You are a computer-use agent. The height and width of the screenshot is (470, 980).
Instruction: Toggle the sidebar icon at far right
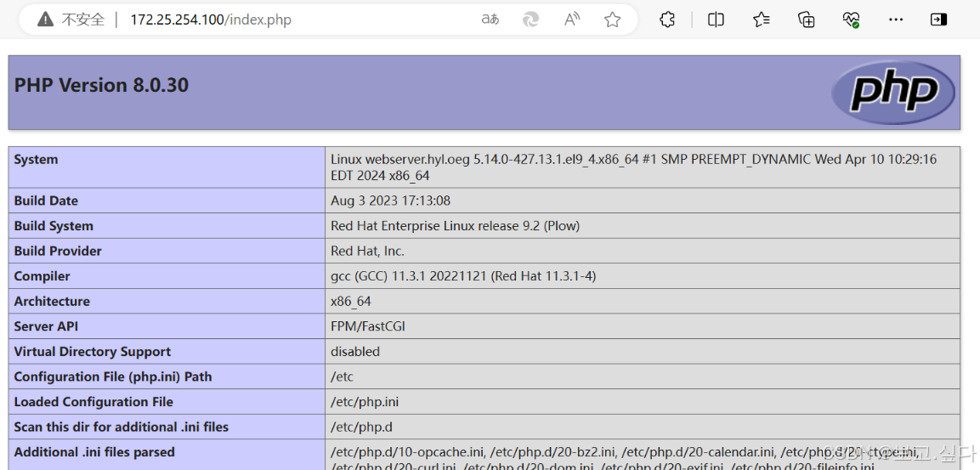tap(938, 20)
